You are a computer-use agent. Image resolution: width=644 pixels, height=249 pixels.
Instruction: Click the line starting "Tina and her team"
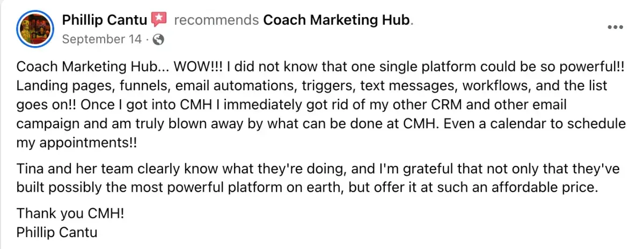pos(318,170)
